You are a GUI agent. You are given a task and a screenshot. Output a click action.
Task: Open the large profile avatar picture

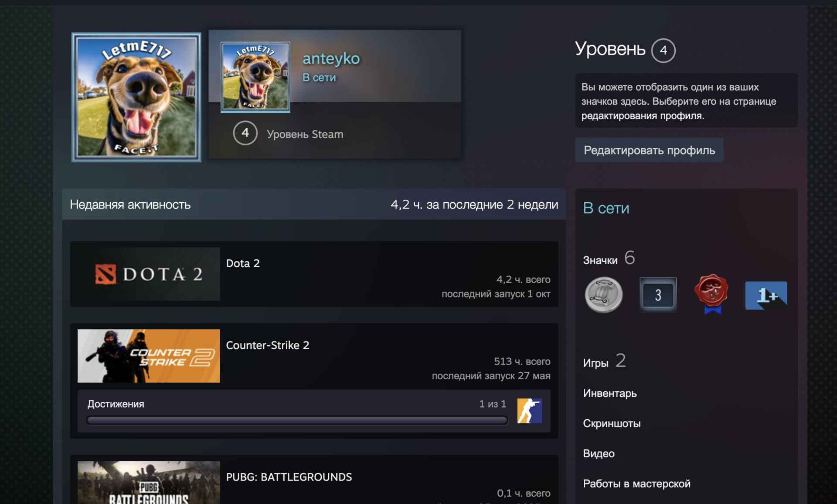(x=136, y=97)
